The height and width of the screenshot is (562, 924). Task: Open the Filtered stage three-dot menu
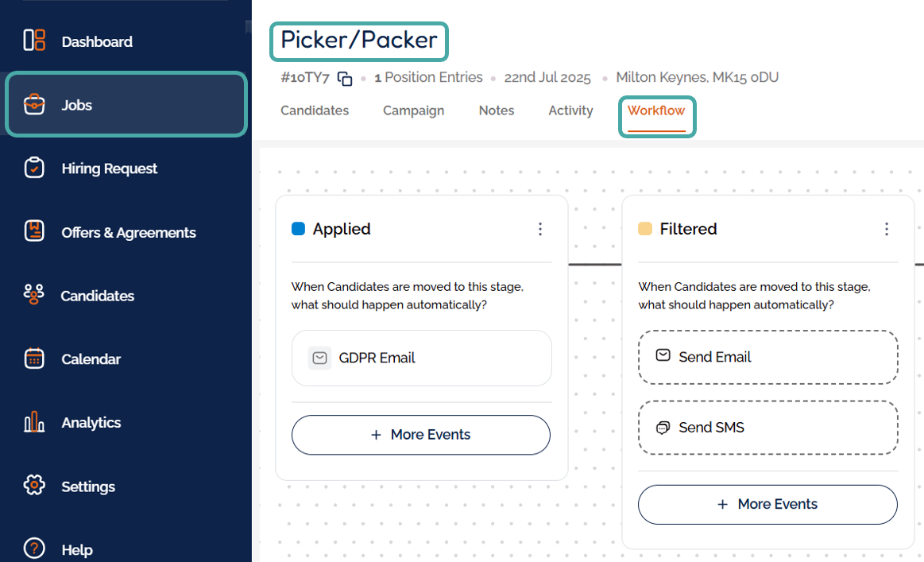point(887,229)
